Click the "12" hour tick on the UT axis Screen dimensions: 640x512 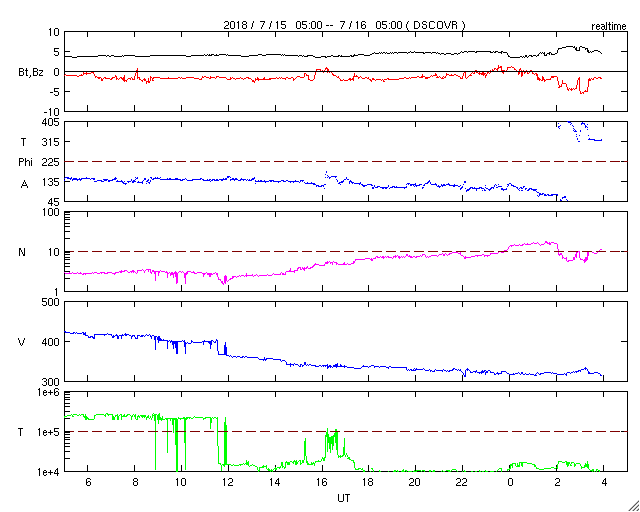pos(228,483)
